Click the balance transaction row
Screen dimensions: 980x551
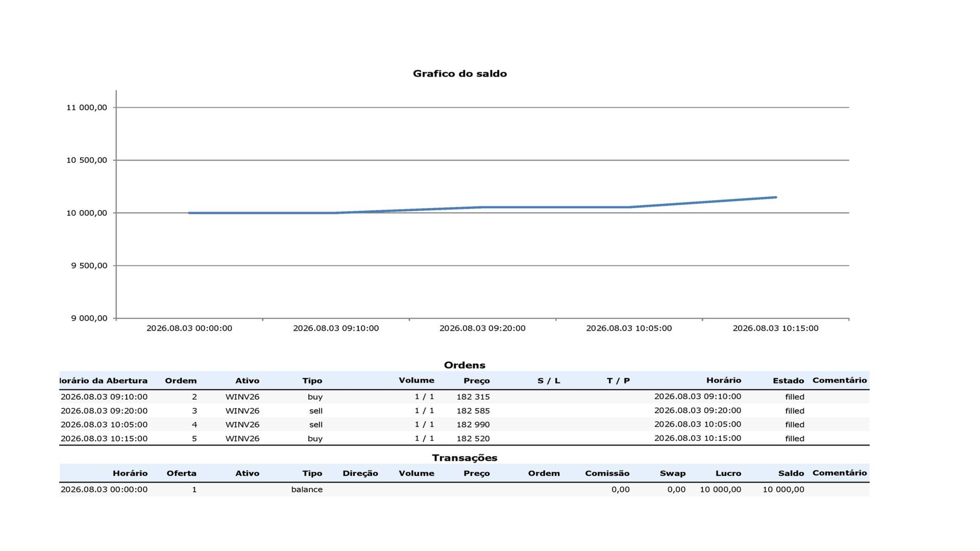(464, 489)
